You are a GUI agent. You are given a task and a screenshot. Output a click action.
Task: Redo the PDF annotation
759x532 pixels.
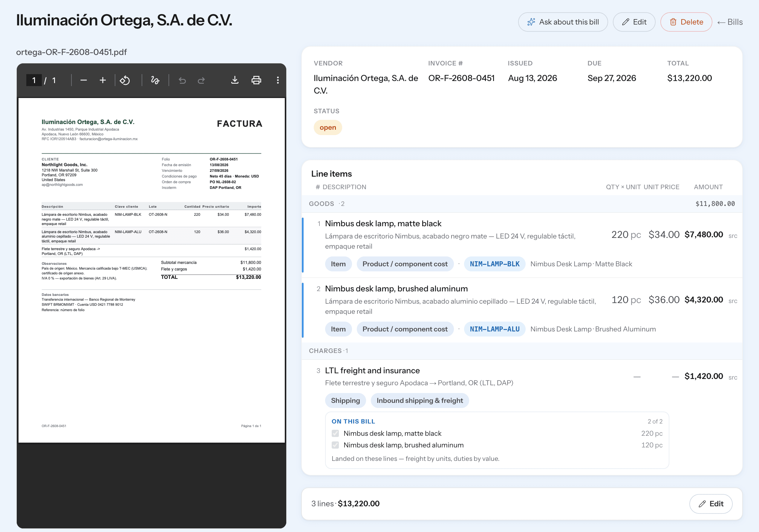click(201, 80)
